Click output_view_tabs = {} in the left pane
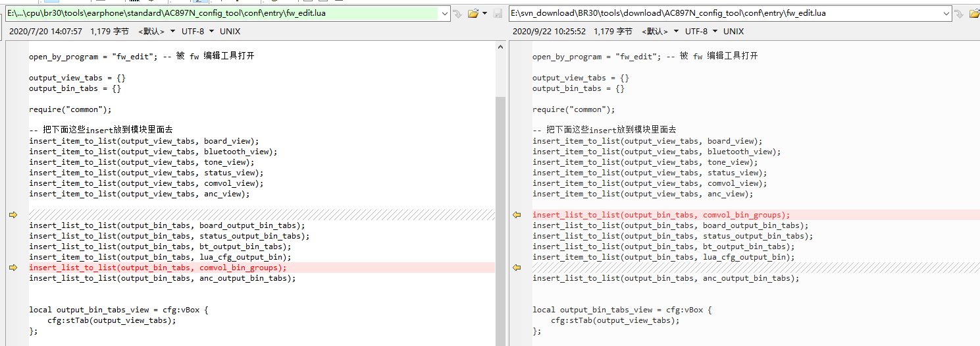The image size is (980, 346). click(77, 78)
